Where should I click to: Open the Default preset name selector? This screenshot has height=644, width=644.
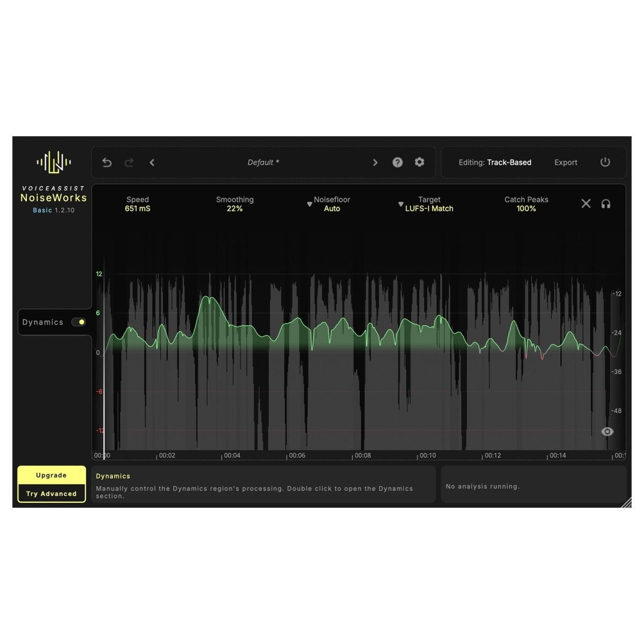pyautogui.click(x=264, y=163)
